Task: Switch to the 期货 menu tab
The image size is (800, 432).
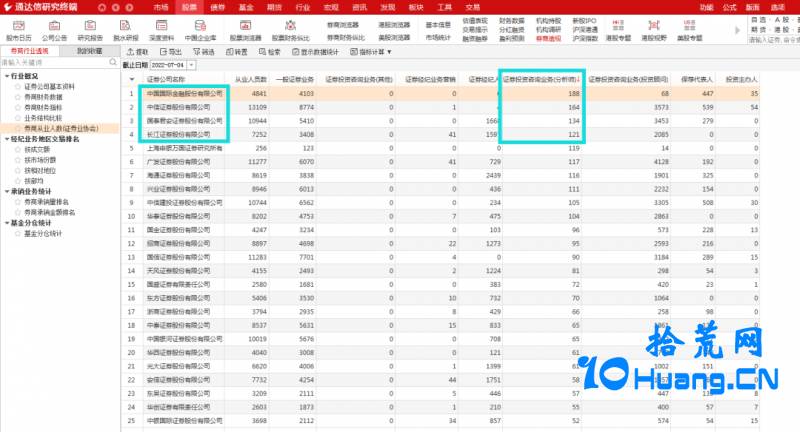Action: [x=274, y=7]
